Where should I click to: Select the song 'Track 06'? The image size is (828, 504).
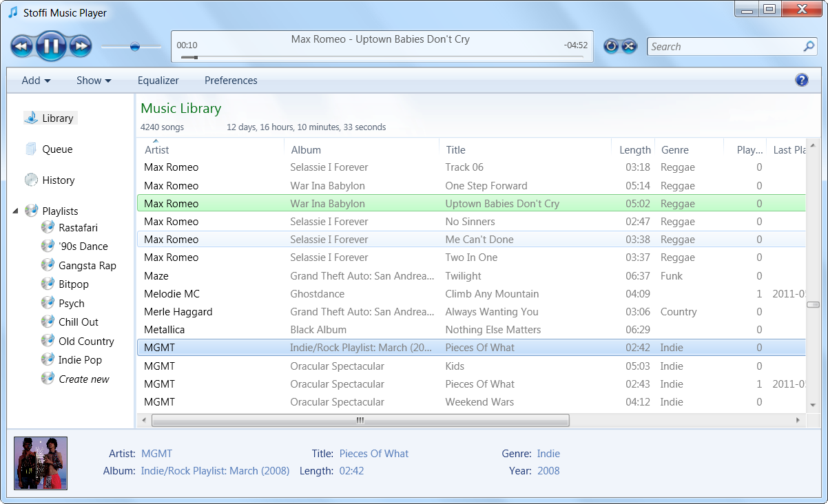[471, 167]
